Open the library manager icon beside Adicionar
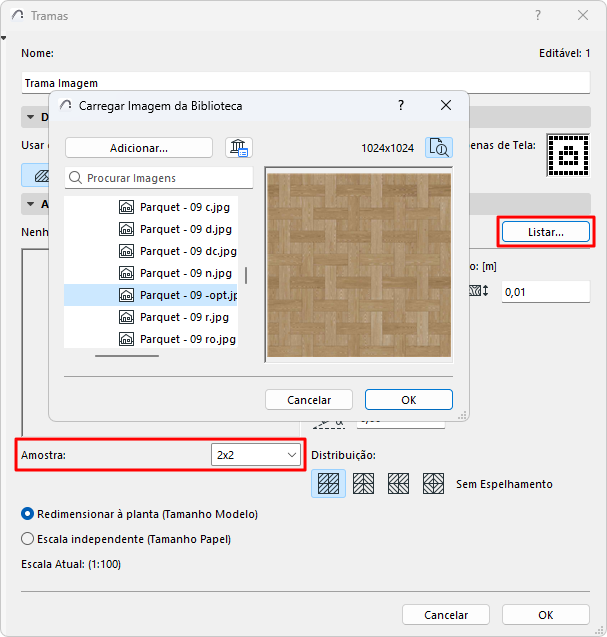The image size is (607, 637). [x=239, y=147]
